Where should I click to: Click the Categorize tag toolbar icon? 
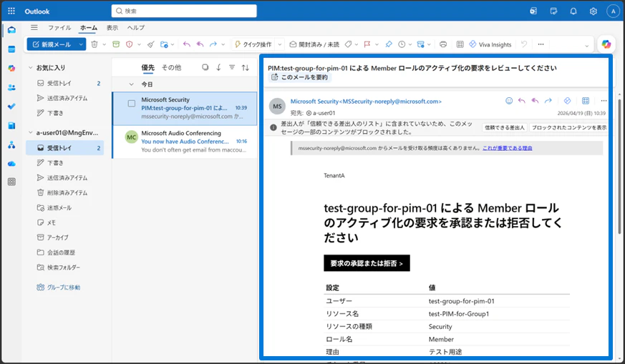(x=348, y=44)
